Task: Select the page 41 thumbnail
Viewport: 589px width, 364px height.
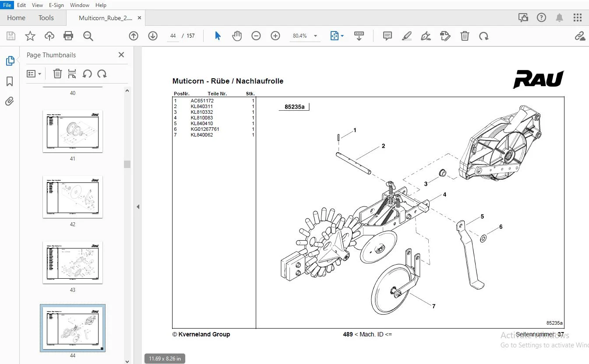Action: pos(73,131)
